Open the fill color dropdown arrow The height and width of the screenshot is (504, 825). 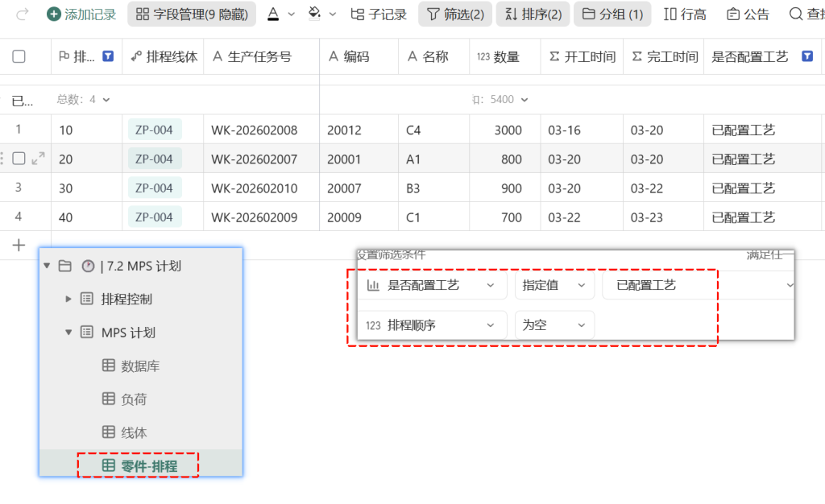tap(333, 14)
